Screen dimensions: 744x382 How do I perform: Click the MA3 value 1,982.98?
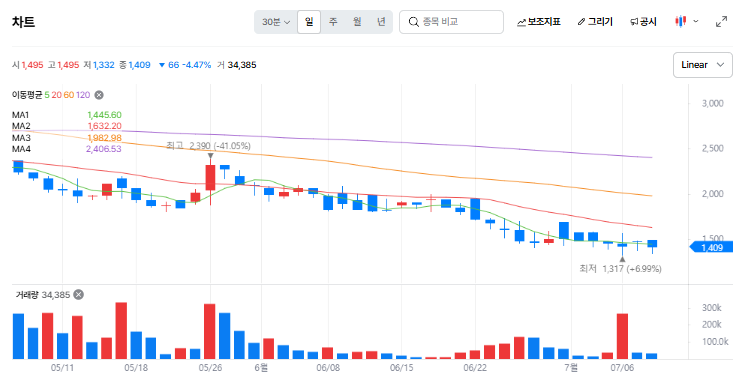pos(104,138)
